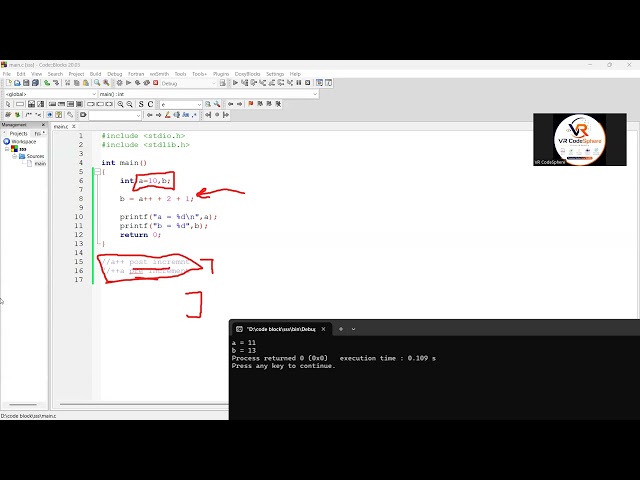Image resolution: width=640 pixels, height=480 pixels.
Task: Click the red Toggle bookmark flag
Action: pyautogui.click(x=251, y=104)
